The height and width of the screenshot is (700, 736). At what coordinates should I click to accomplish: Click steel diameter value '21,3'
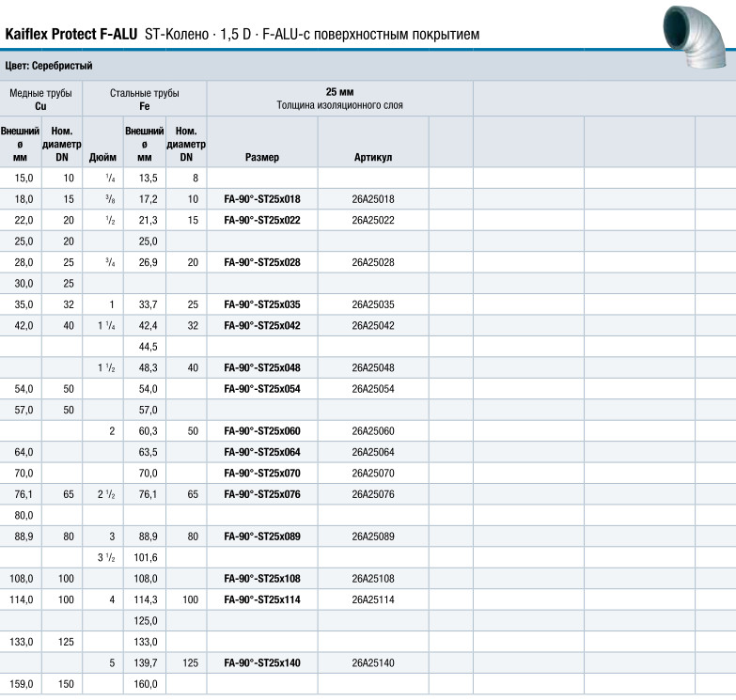coord(148,221)
